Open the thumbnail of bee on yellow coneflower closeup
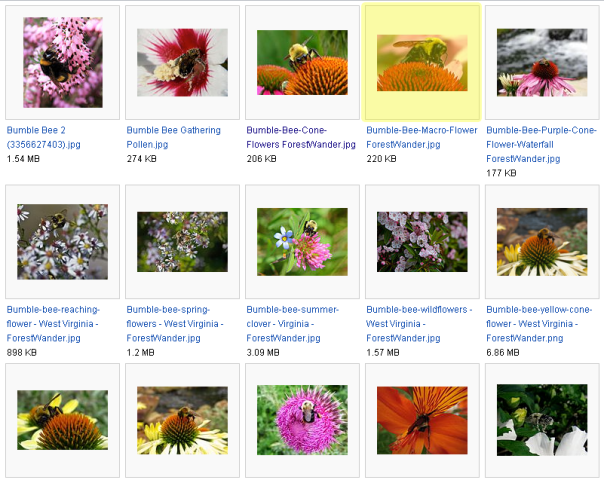This screenshot has width=604, height=483. [x=62, y=420]
